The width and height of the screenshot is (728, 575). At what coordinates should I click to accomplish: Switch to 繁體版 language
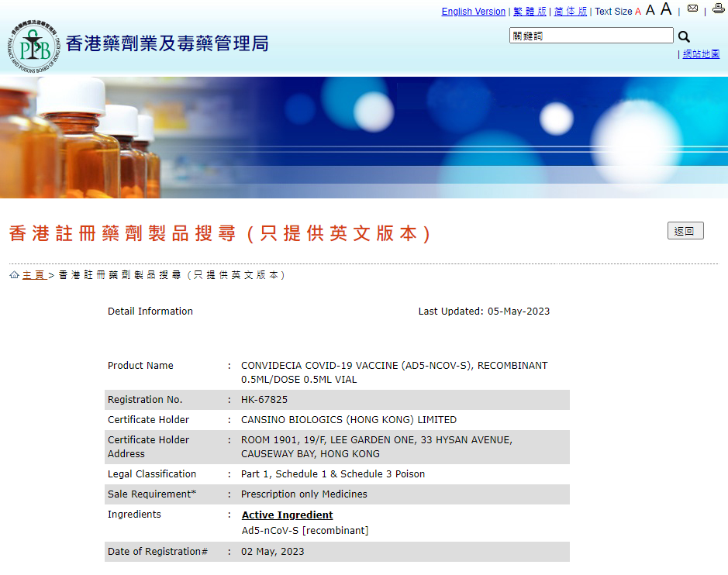(x=530, y=12)
